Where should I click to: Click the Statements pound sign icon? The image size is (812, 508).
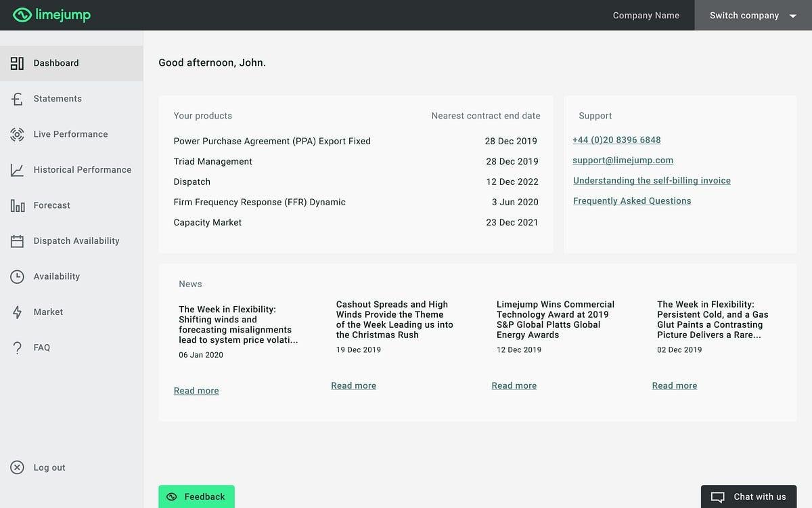[x=17, y=99]
